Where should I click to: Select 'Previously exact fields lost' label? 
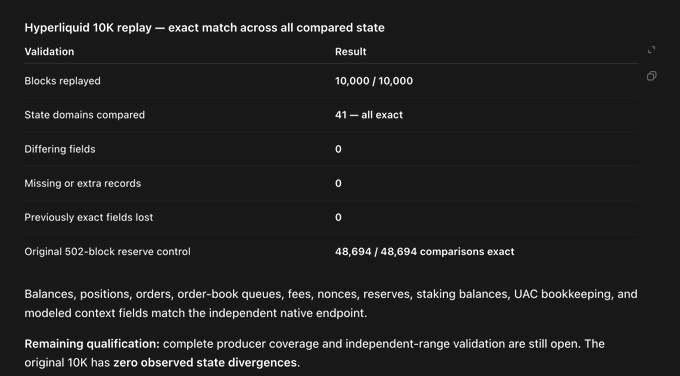pyautogui.click(x=89, y=217)
